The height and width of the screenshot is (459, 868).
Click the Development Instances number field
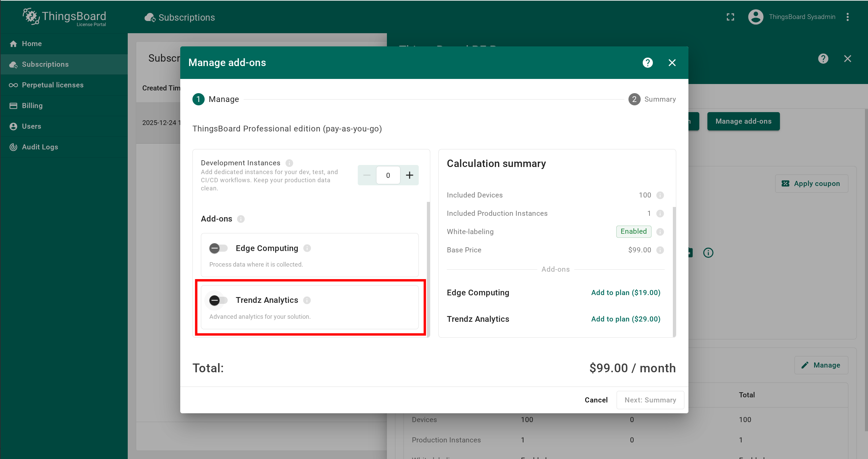pos(388,175)
